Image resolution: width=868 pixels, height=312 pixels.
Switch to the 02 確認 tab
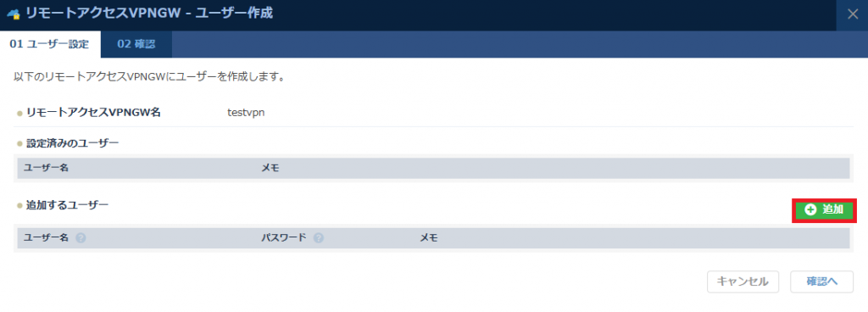click(x=136, y=44)
